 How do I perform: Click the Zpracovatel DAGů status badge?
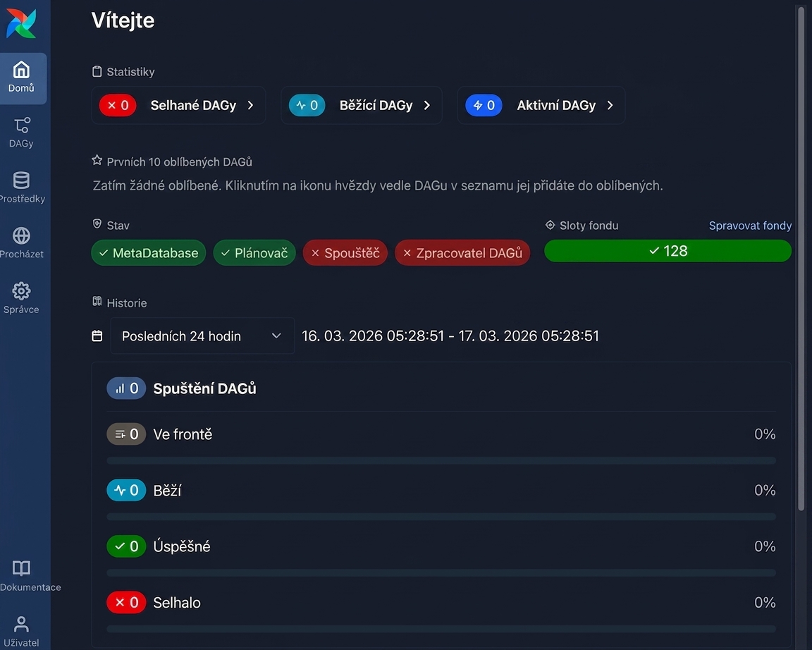(x=462, y=253)
